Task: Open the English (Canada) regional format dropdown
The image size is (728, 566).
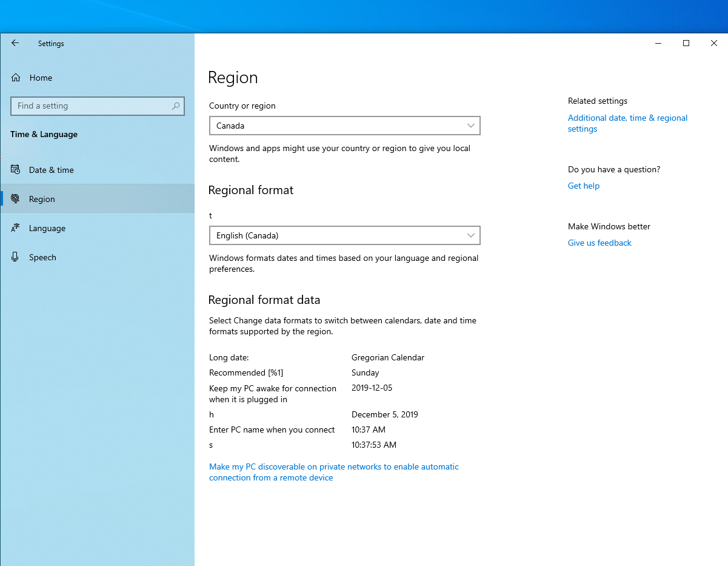Action: pos(344,235)
